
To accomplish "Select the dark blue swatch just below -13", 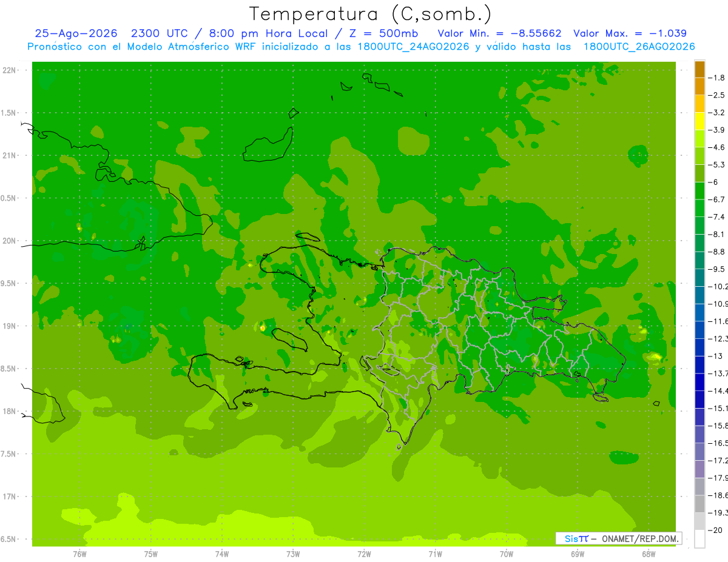I will (699, 365).
